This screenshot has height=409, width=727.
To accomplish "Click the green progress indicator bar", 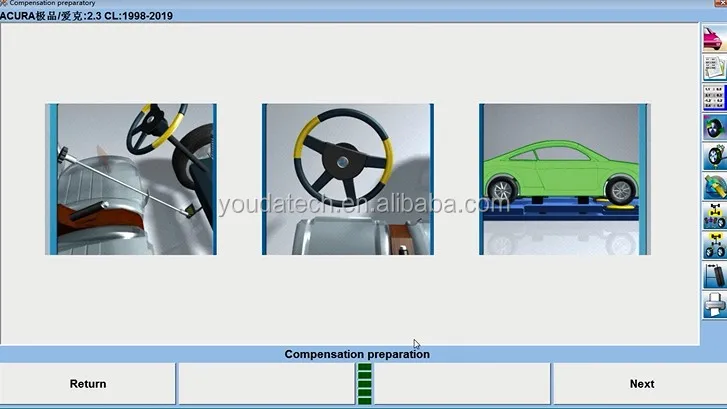I will coord(364,384).
